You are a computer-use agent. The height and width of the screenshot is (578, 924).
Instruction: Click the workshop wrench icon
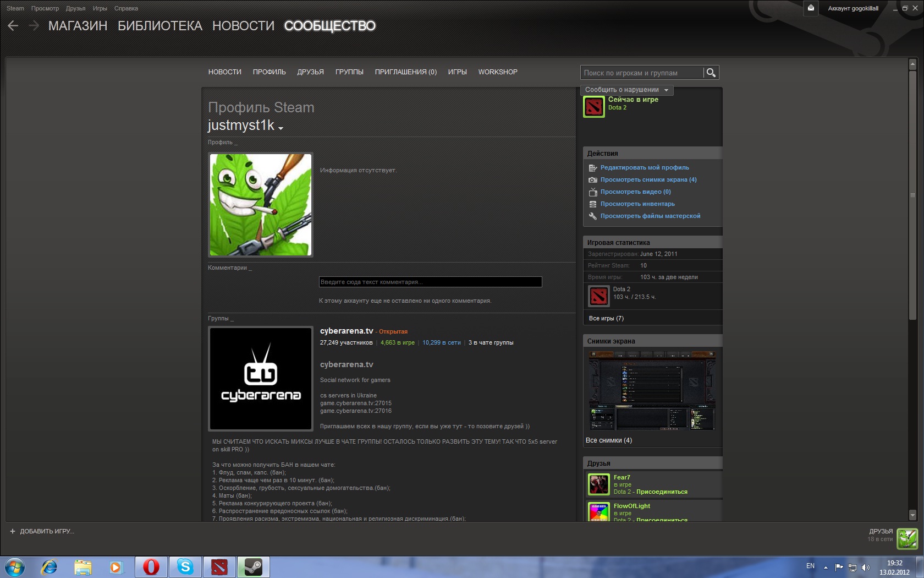pos(592,216)
